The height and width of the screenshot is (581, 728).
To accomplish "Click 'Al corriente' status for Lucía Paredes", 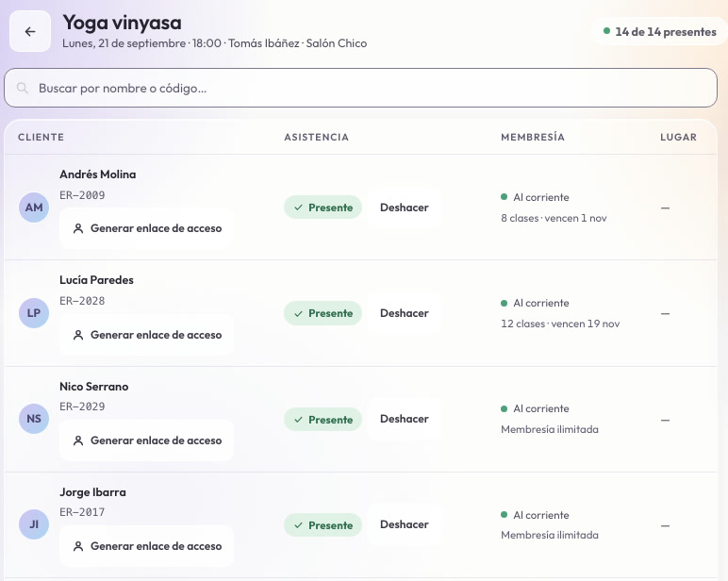I will 535,303.
